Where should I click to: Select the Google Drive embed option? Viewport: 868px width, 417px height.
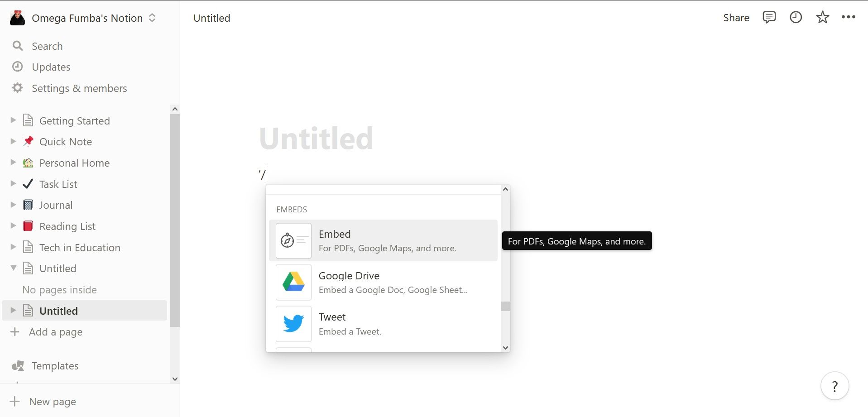tap(383, 282)
